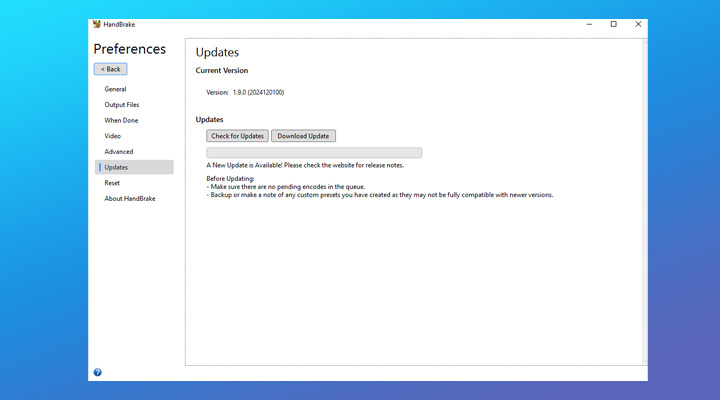Screen dimensions: 720x400
Task: Minimize the HandBrake window
Action: 589,24
